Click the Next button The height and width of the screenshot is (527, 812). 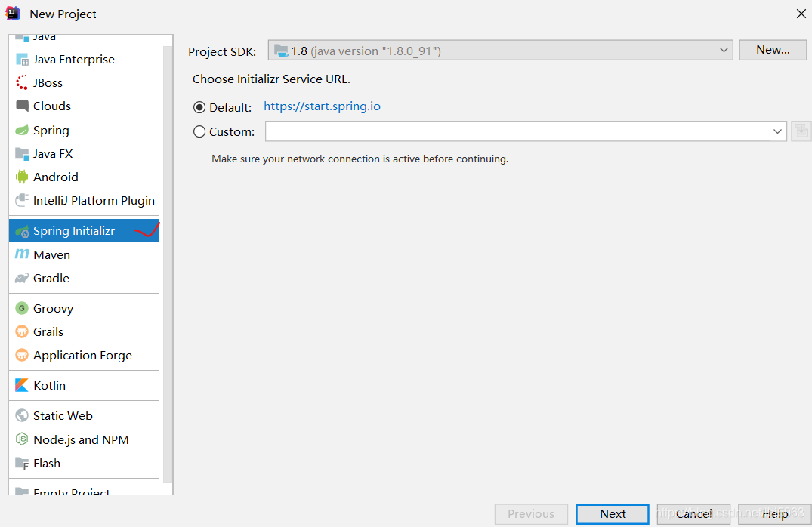[613, 514]
